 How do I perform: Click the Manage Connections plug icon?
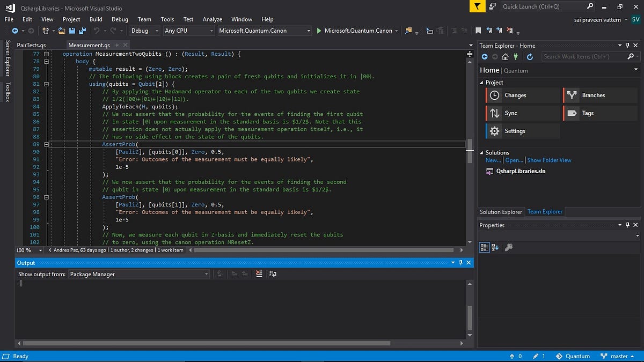[516, 56]
